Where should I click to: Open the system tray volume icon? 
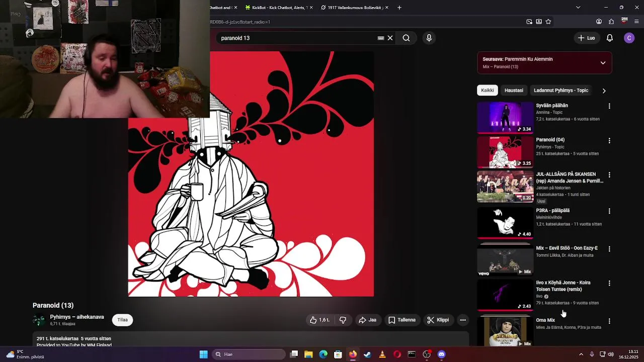click(x=611, y=354)
